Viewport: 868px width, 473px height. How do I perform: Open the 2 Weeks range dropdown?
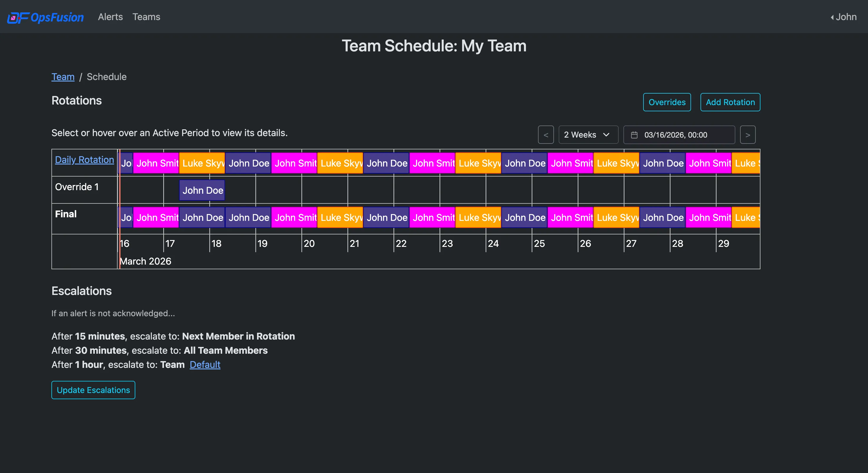588,135
